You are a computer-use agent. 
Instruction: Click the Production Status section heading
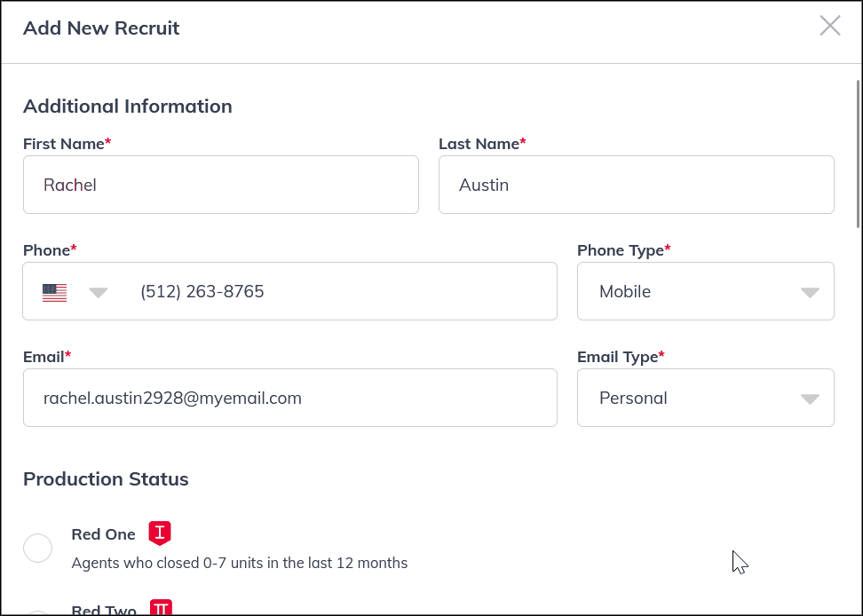[x=106, y=479]
